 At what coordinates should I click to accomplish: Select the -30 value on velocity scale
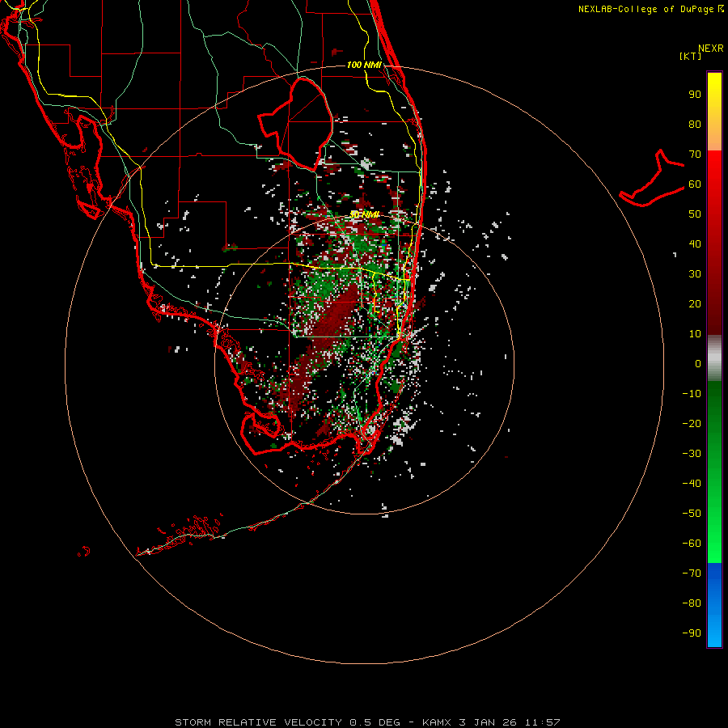point(692,454)
